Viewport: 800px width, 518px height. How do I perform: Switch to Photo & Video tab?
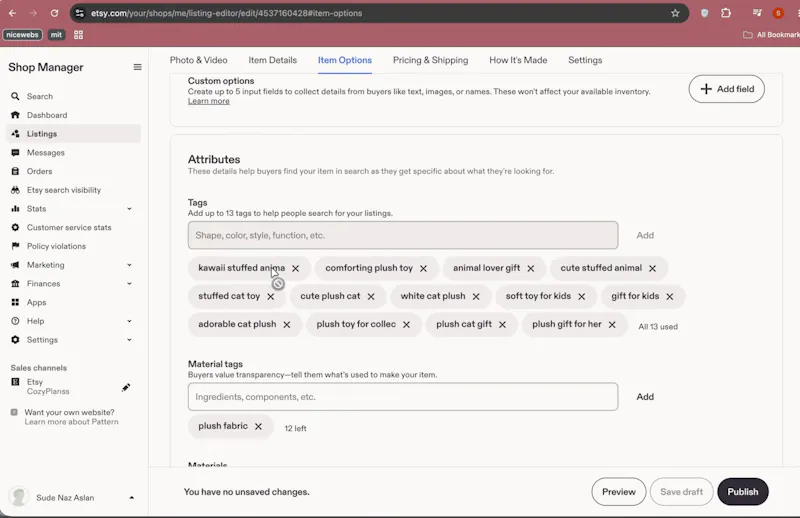click(x=198, y=60)
